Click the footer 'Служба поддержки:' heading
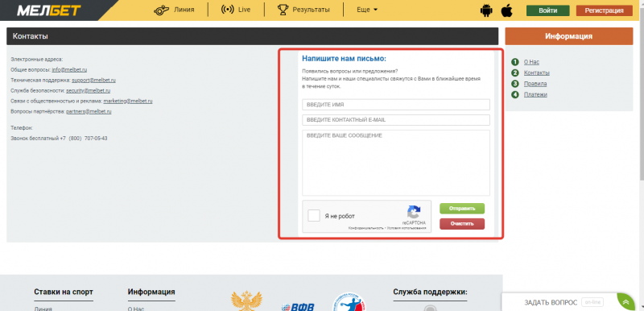Screen dimensions: 644x311 (x=431, y=292)
